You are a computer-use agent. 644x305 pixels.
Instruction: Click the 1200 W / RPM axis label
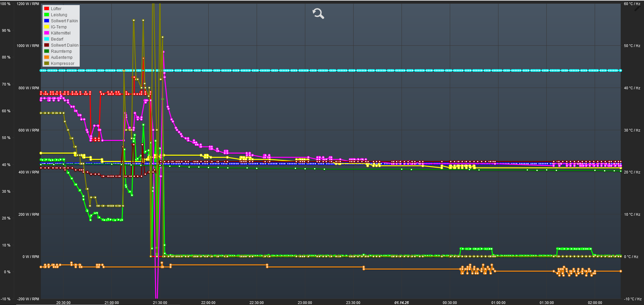point(28,4)
